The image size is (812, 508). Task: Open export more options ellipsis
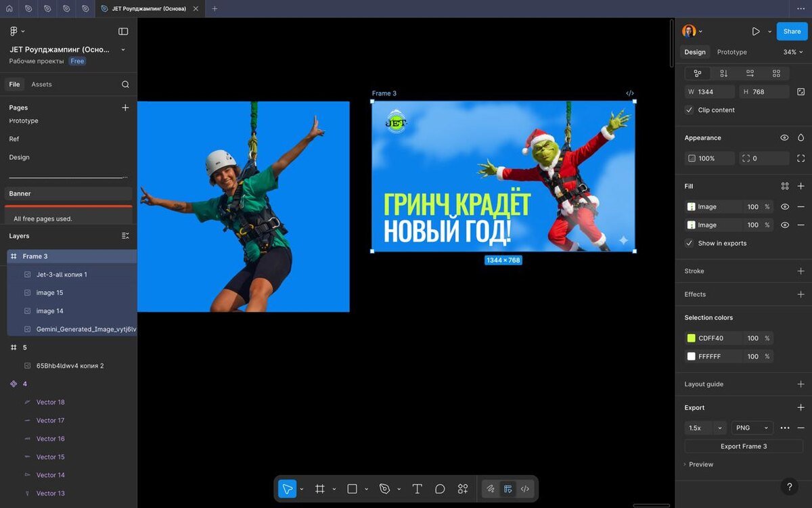coord(785,428)
